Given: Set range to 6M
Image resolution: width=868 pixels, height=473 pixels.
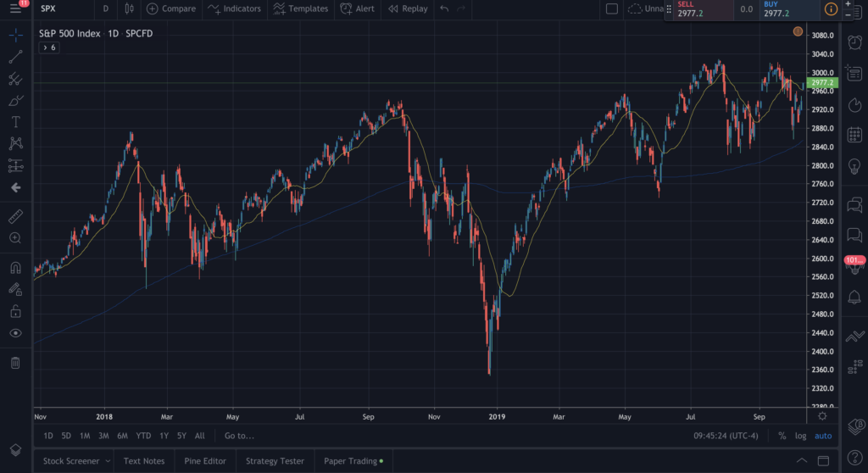Looking at the screenshot, I should [x=122, y=436].
